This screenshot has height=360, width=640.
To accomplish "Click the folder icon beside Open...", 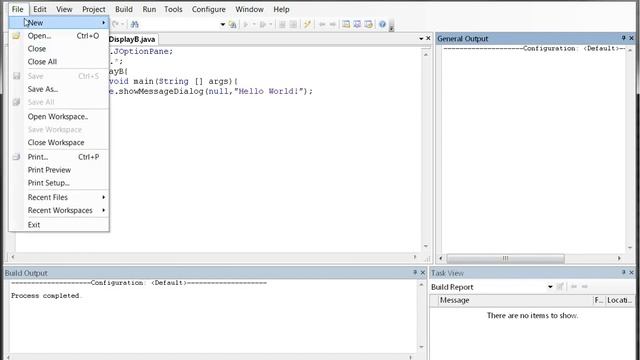I will (16, 36).
